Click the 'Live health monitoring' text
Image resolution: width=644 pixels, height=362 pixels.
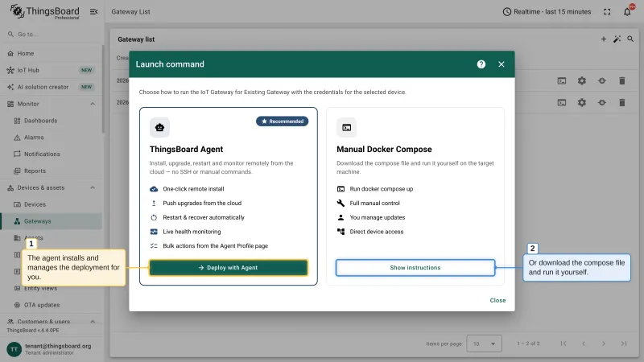click(192, 232)
